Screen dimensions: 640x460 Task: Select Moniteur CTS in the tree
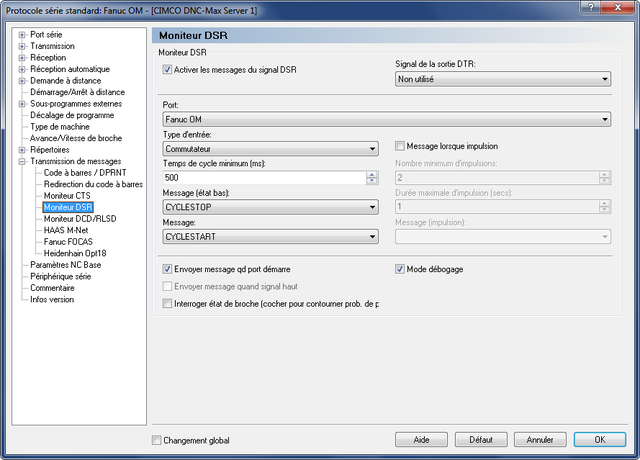pyautogui.click(x=67, y=196)
